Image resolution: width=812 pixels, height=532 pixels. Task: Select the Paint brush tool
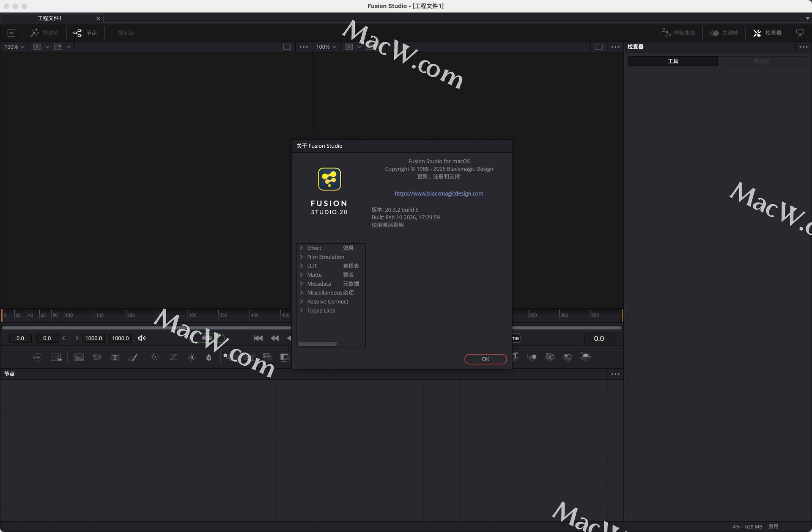(133, 357)
